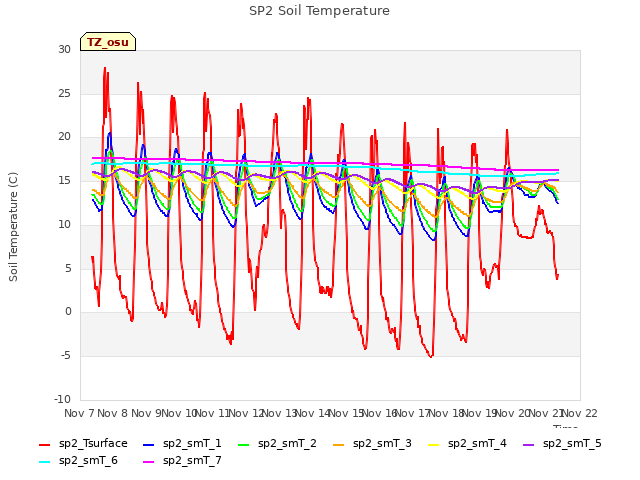This screenshot has width=640, height=480.
Task: Click the Soil Temperature (C) axis label
Action: (13, 227)
